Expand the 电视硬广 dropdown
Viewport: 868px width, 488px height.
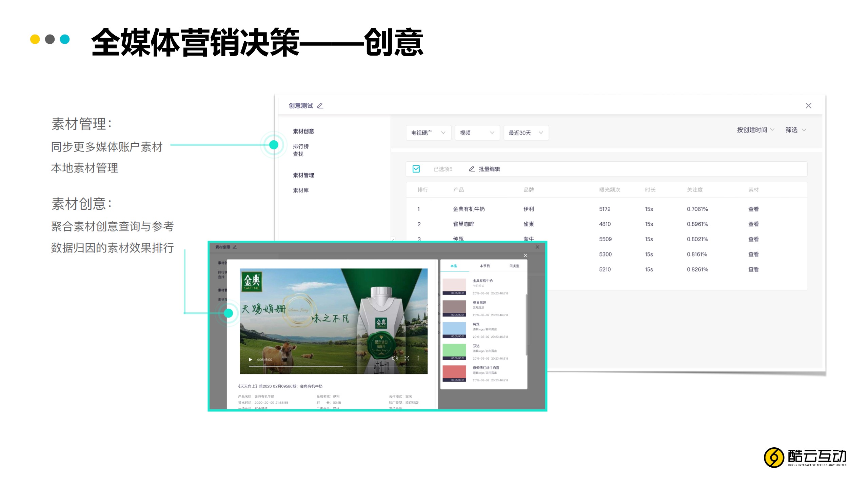[428, 133]
